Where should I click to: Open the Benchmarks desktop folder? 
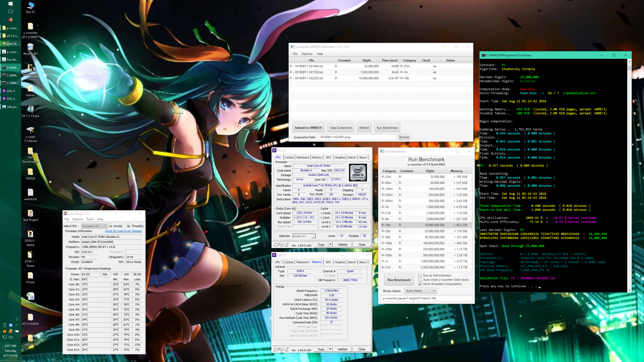tap(31, 70)
